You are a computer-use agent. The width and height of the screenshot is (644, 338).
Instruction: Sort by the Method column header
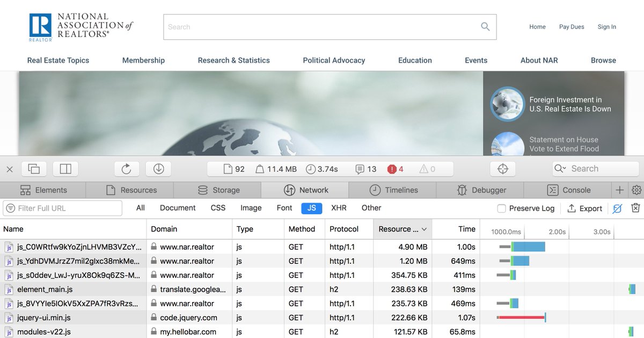pyautogui.click(x=304, y=229)
